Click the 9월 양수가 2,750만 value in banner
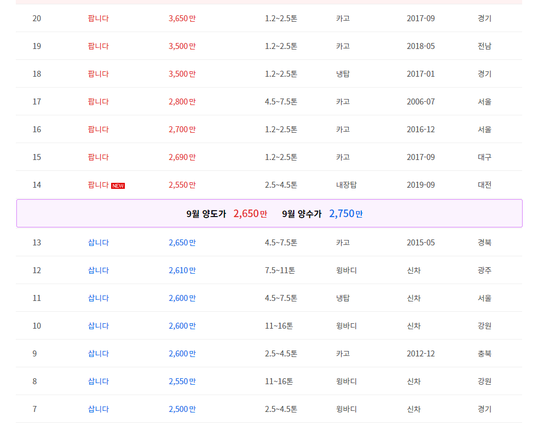This screenshot has width=533, height=425. tap(346, 214)
